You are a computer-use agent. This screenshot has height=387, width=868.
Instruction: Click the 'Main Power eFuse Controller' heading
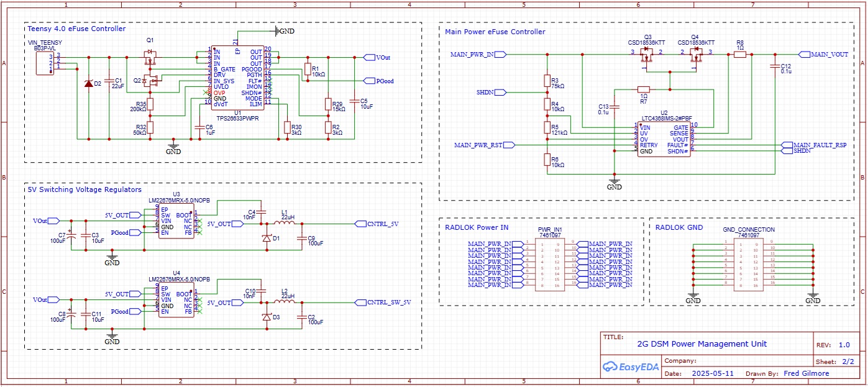tap(495, 32)
